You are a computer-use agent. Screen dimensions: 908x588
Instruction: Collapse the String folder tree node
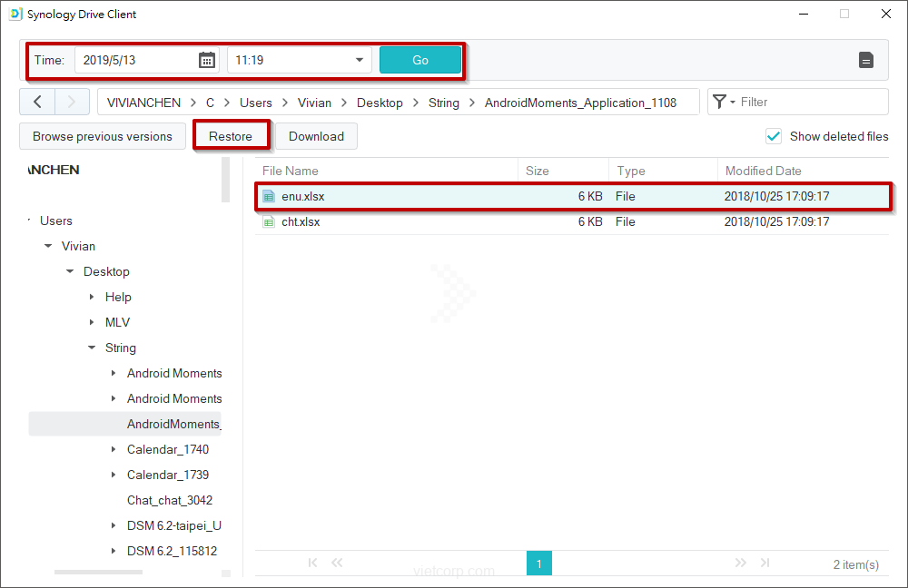click(x=92, y=348)
